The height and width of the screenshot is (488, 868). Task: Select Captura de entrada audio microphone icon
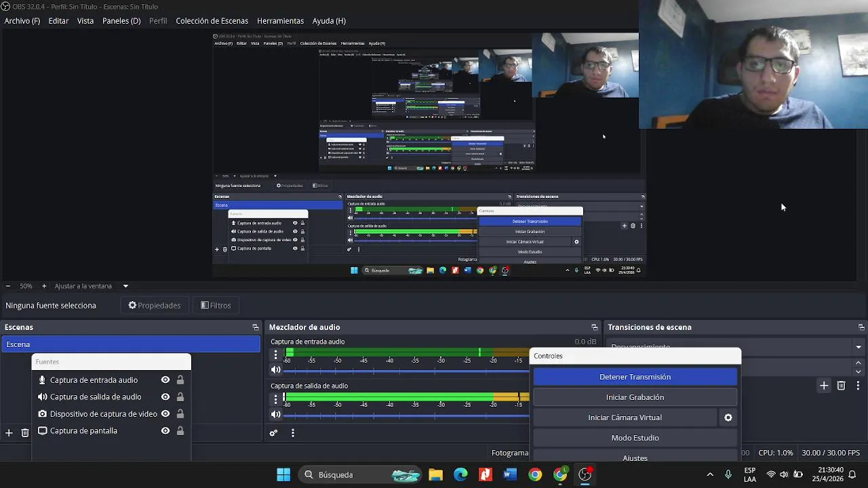(x=42, y=380)
